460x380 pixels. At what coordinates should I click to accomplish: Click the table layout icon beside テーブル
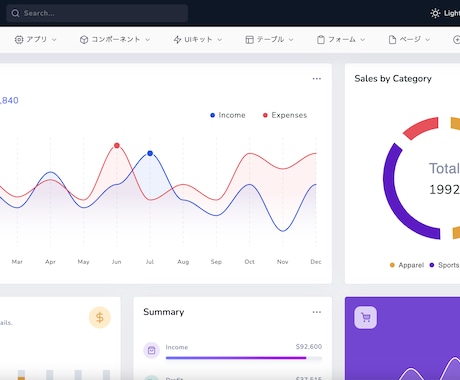[x=249, y=40]
